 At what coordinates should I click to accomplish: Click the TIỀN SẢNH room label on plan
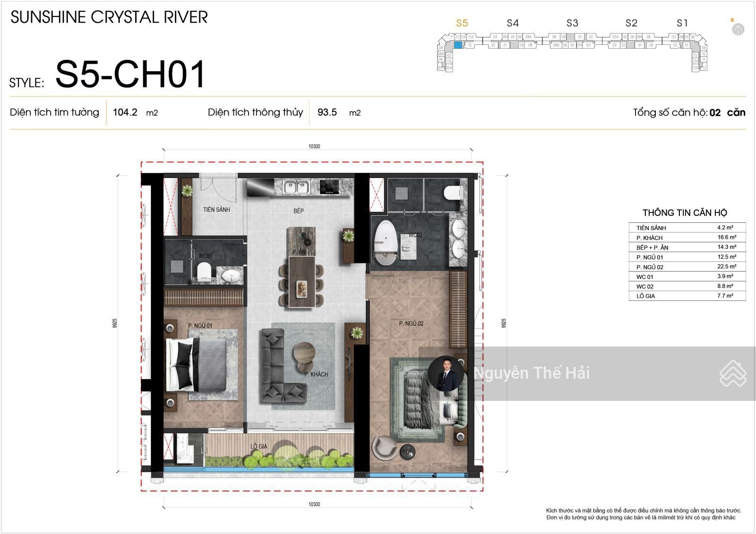(x=216, y=210)
